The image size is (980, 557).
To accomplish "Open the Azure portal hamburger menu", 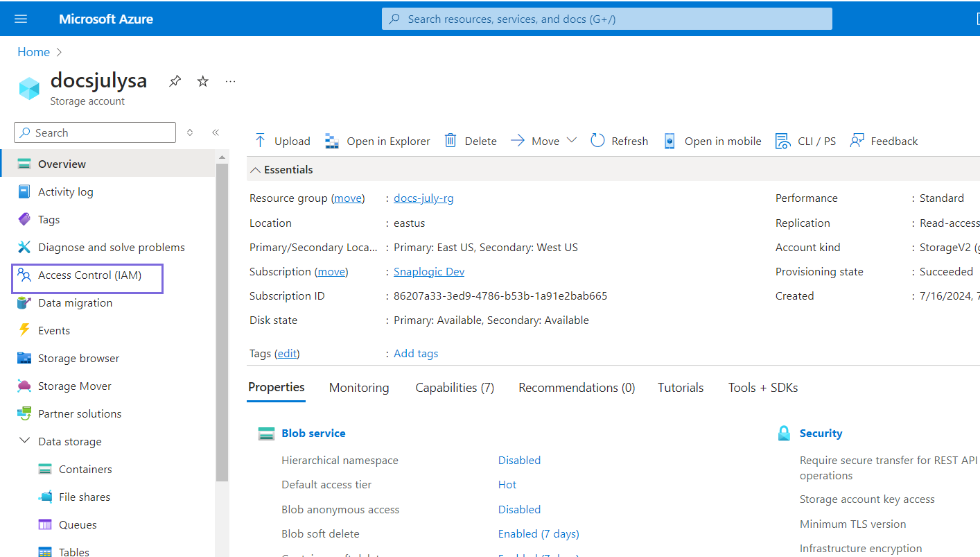I will pyautogui.click(x=21, y=19).
